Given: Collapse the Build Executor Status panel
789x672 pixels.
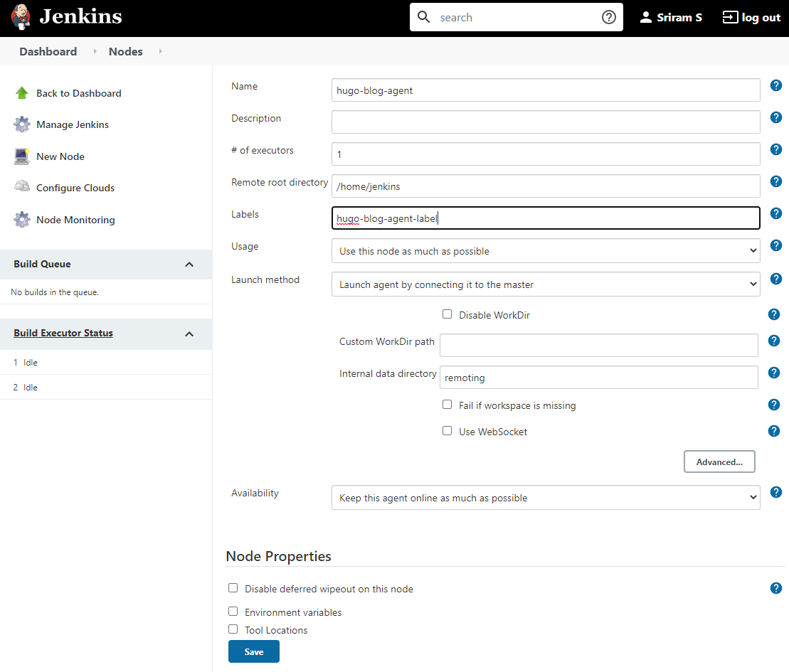Looking at the screenshot, I should (189, 334).
